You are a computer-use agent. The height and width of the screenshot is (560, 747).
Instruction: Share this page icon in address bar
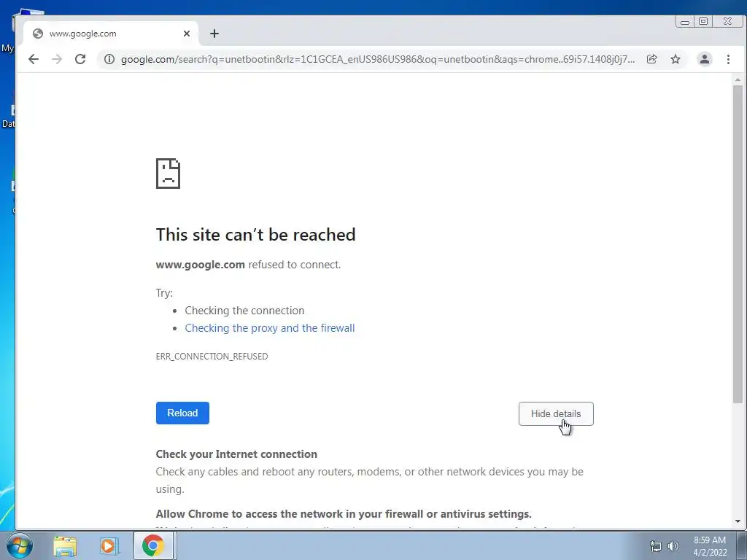point(651,59)
